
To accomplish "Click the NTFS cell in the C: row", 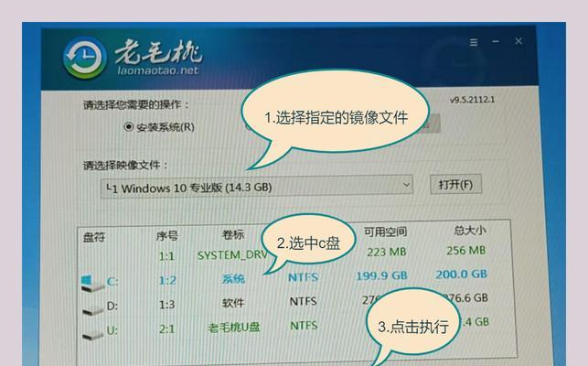I will tap(303, 277).
